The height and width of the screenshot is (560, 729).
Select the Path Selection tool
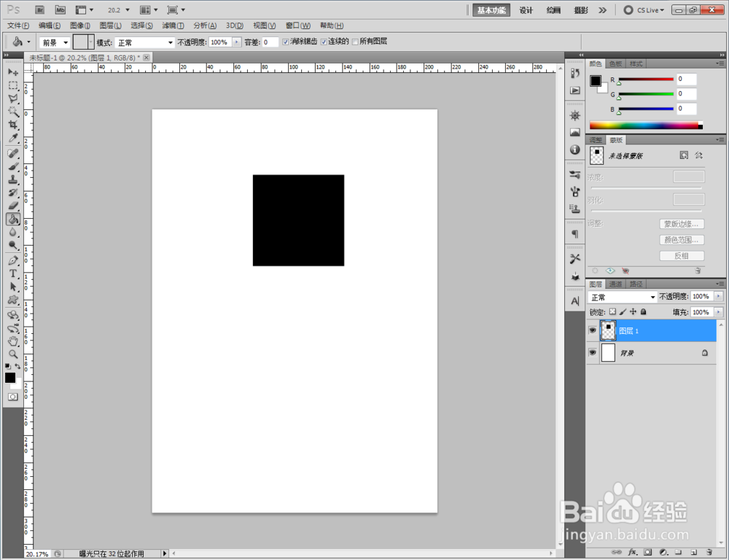[13, 287]
